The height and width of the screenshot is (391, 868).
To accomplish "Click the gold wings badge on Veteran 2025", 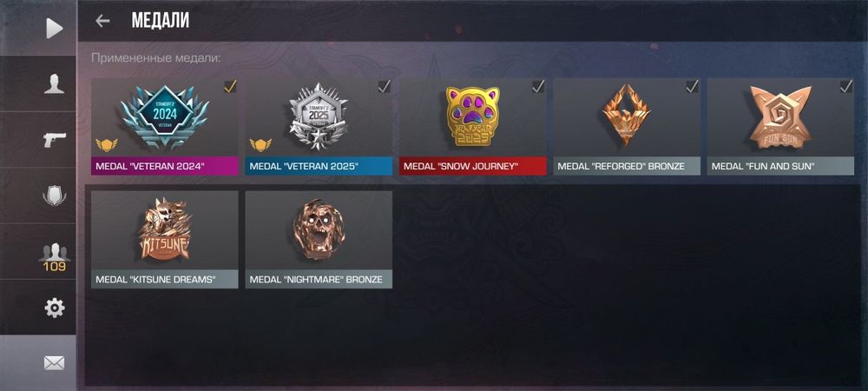I will coord(260,145).
